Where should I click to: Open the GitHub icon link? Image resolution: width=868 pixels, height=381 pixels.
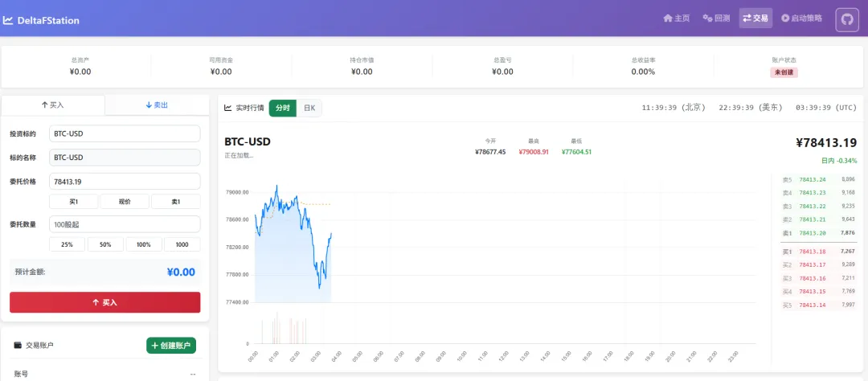847,19
